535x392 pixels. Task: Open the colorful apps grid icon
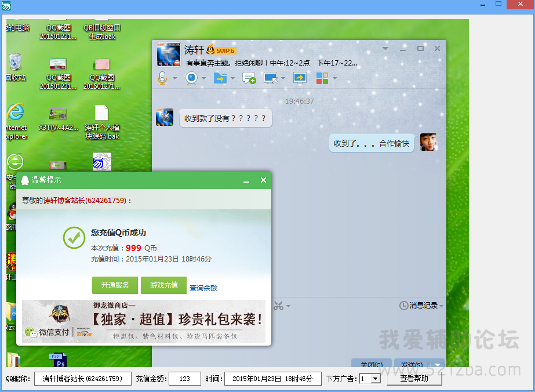[x=322, y=78]
